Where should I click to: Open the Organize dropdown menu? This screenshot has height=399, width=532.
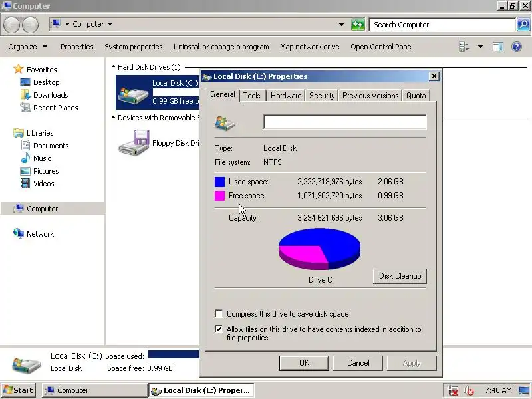tap(28, 47)
